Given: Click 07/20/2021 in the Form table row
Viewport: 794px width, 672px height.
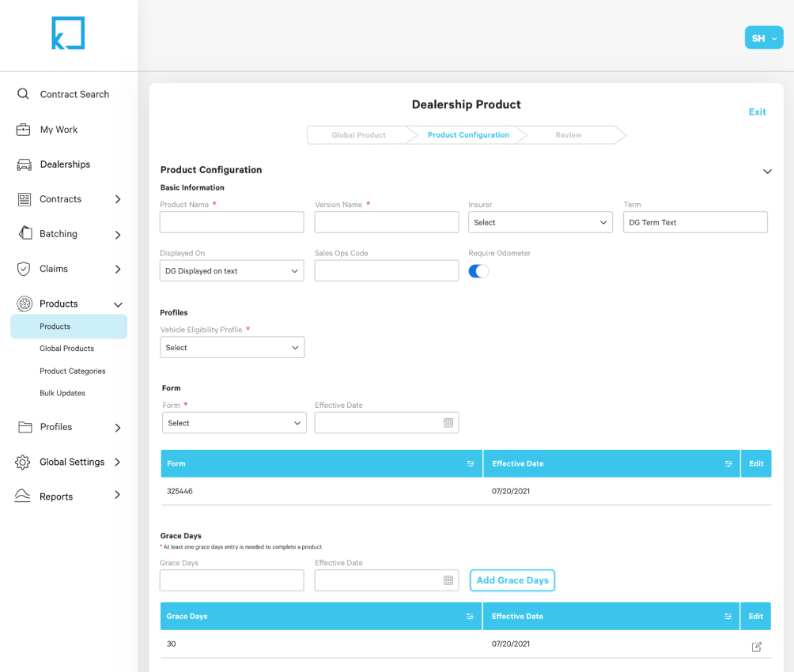Looking at the screenshot, I should coord(510,491).
